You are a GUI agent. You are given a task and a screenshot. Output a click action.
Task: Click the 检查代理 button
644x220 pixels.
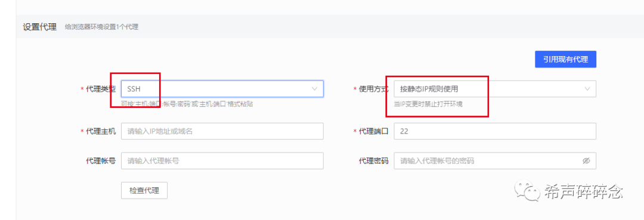click(x=144, y=190)
